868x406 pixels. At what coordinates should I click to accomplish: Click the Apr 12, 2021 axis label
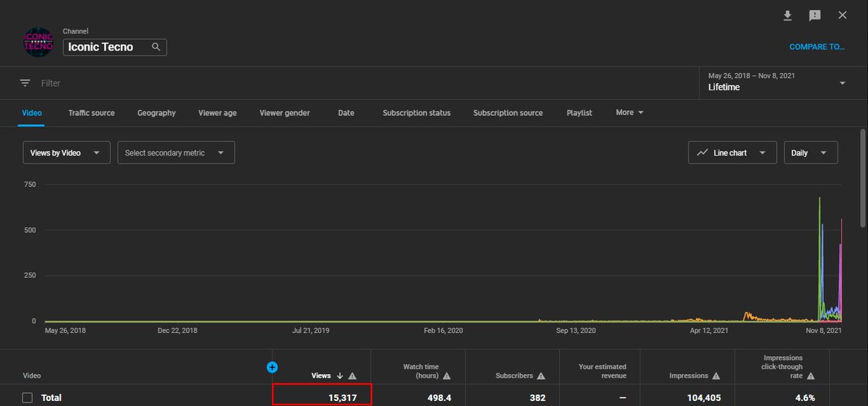coord(710,331)
